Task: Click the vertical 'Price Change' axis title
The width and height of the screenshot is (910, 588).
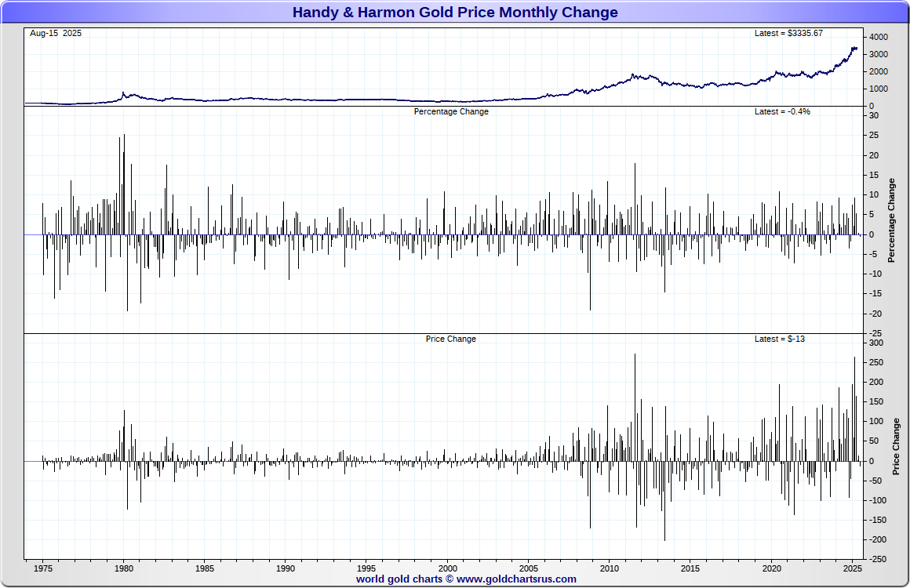Action: coord(897,447)
